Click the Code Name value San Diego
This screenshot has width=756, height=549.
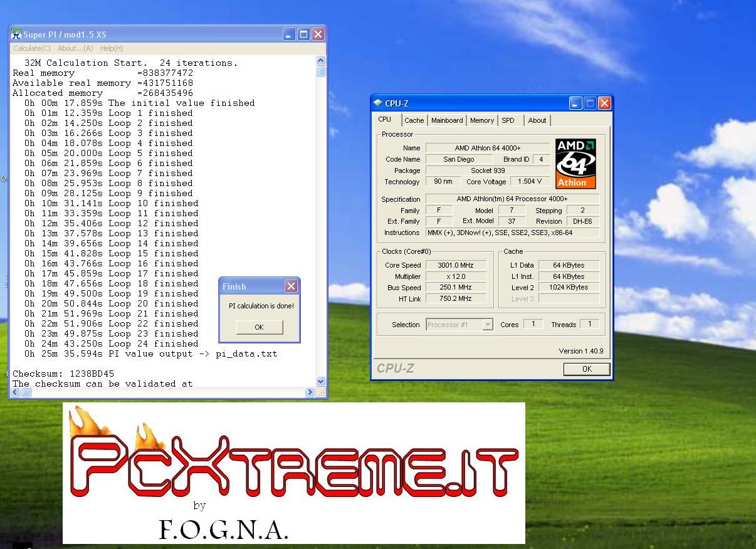click(459, 159)
